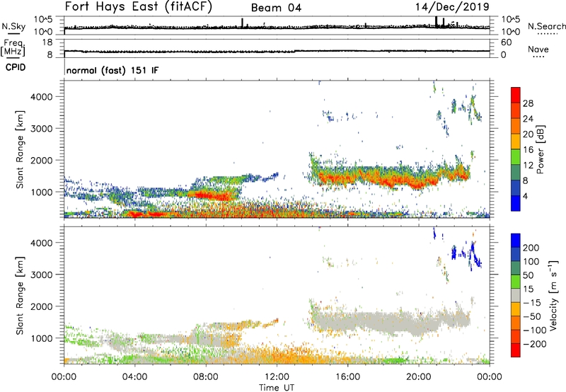Click the '-200' tick on velocity colorbar
566x392 pixels.
click(x=535, y=344)
